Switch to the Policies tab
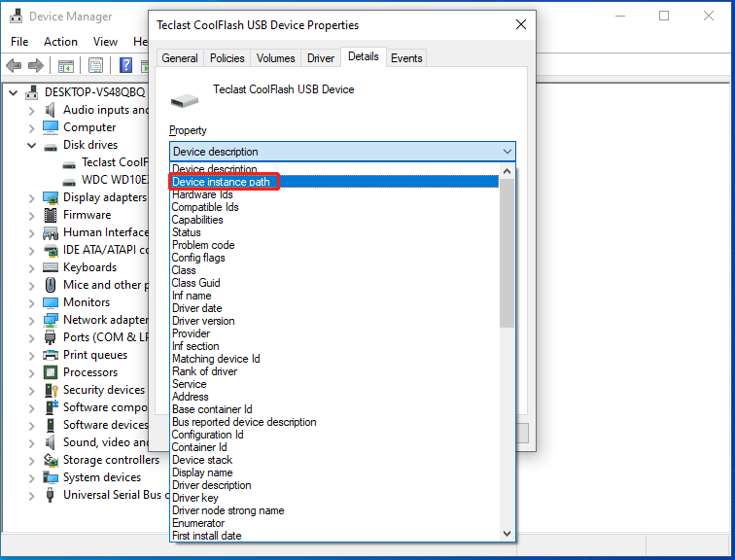This screenshot has width=735, height=560. (227, 58)
